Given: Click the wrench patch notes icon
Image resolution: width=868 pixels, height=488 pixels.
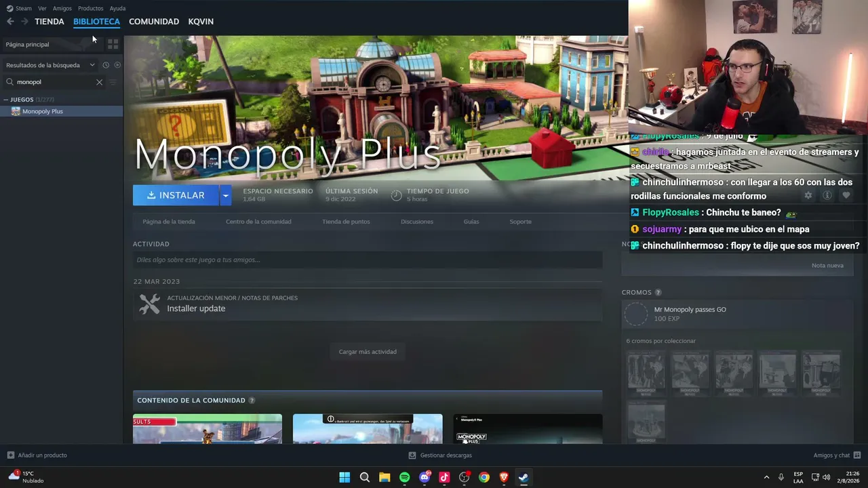Looking at the screenshot, I should 150,304.
